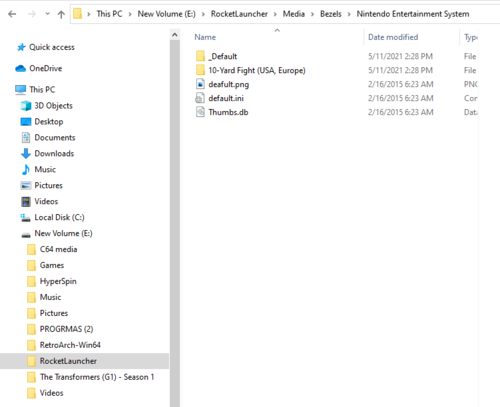Select the _Default folder name

tap(223, 56)
